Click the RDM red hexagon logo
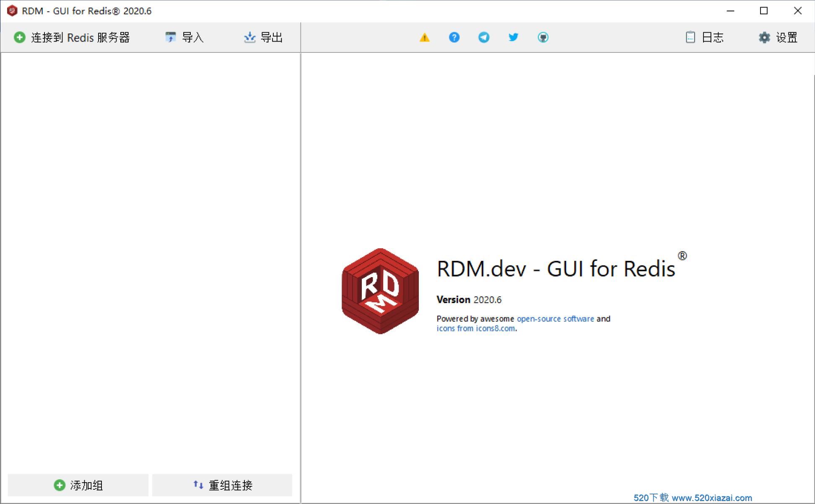 click(380, 291)
